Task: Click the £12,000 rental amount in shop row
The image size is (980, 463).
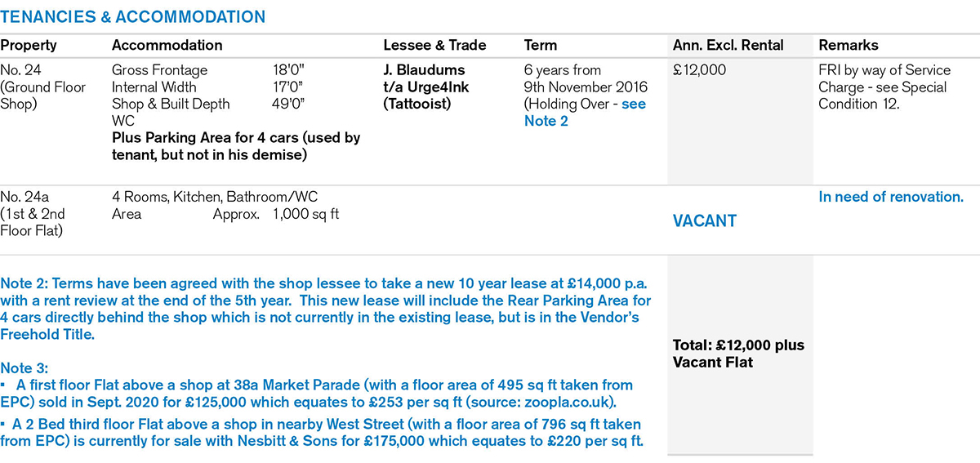Action: pos(699,70)
